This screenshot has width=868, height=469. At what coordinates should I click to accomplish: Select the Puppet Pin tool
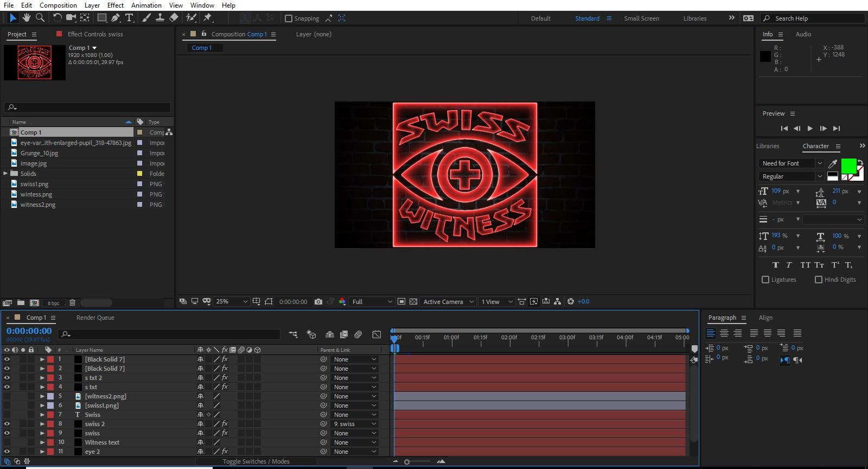coord(207,18)
